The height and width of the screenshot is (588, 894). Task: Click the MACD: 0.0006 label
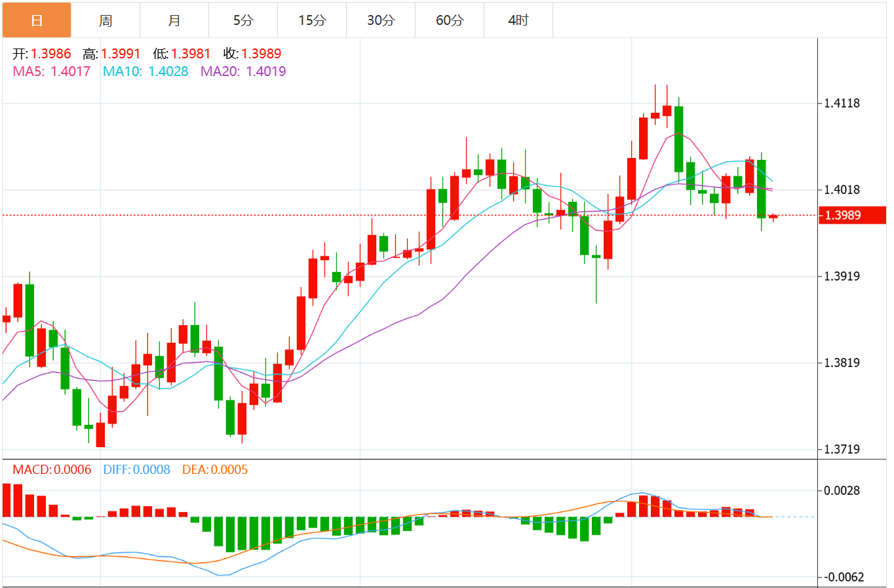click(x=52, y=469)
